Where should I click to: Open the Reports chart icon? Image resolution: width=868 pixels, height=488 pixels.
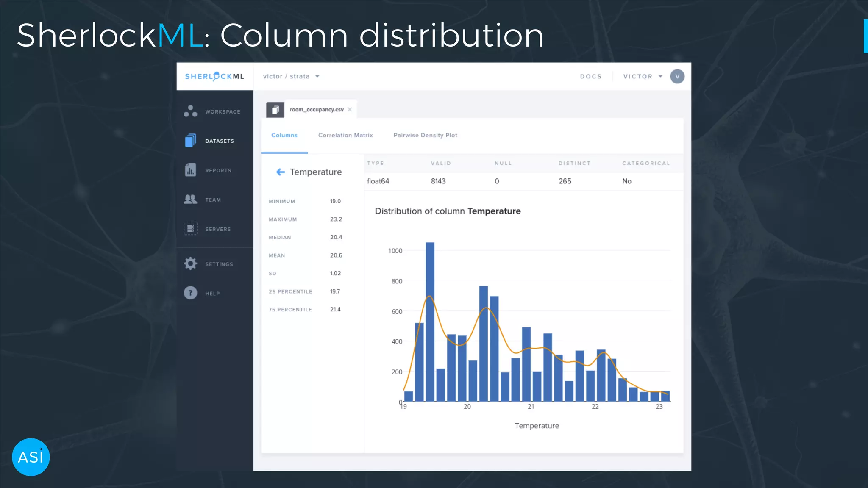pyautogui.click(x=190, y=170)
